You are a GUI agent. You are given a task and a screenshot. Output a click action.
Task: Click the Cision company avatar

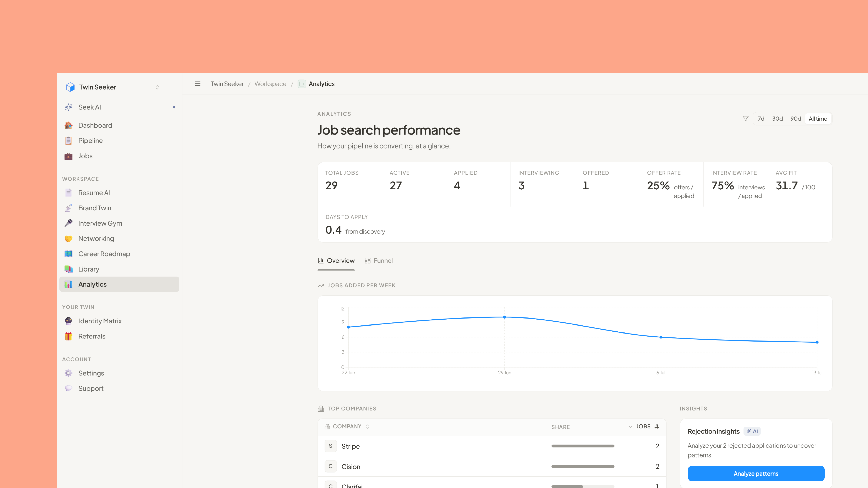point(331,466)
